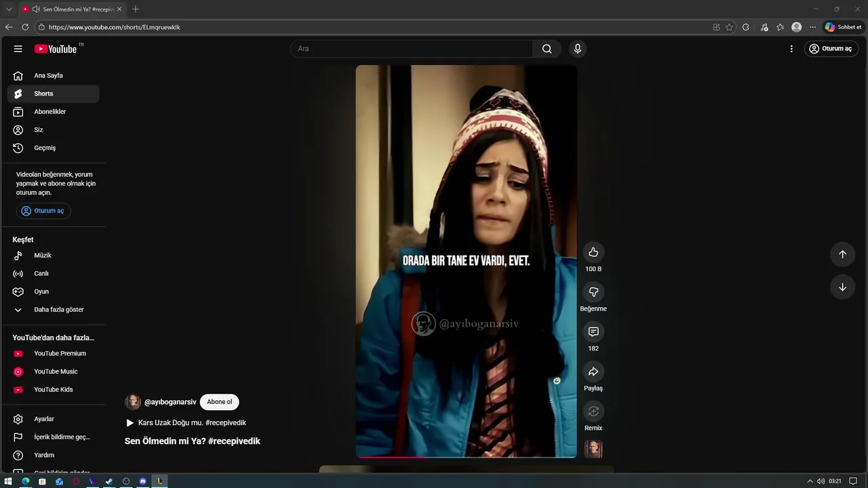Viewport: 868px width, 488px height.
Task: Open the sound source thumbnail below Remix
Action: (593, 449)
